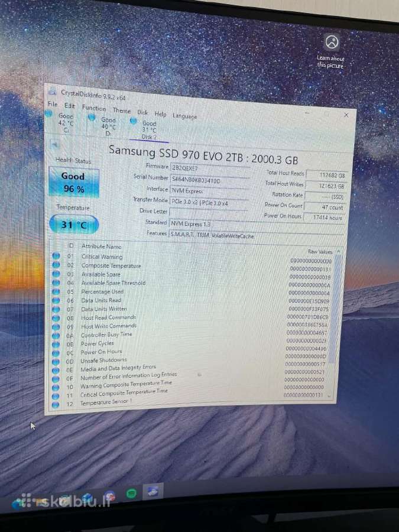Click the Total Host Reads value 112682 GB
The image size is (399, 532).
click(326, 175)
